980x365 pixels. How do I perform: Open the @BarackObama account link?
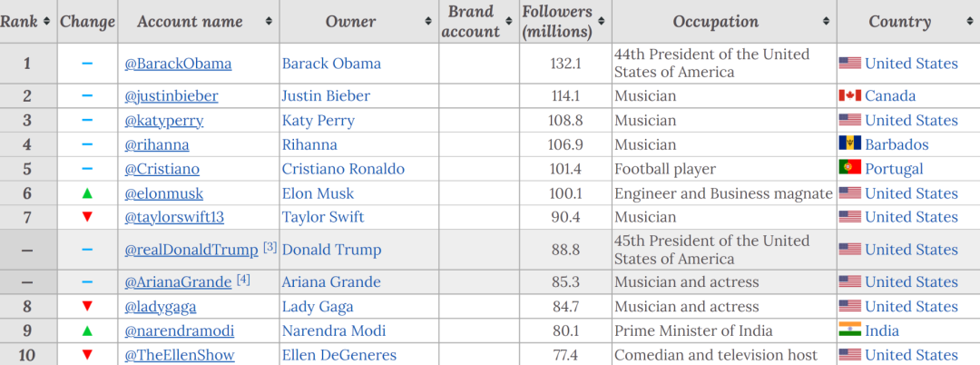point(178,64)
